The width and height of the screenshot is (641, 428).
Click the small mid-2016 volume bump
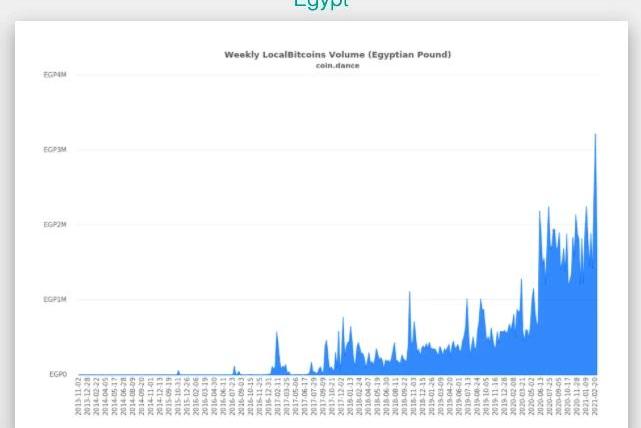[235, 369]
